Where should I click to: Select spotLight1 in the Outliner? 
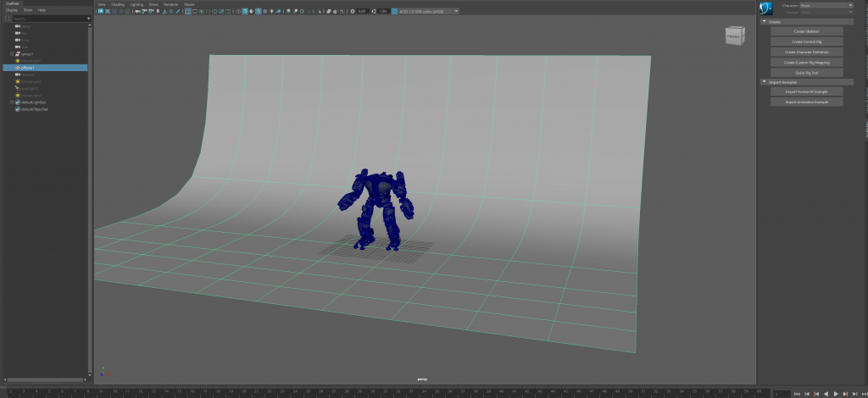pos(30,88)
